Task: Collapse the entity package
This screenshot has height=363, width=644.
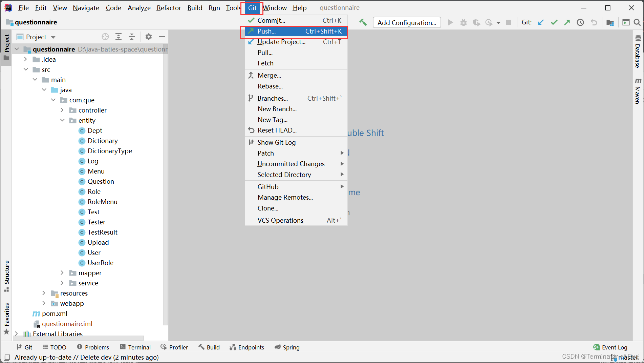Action: (62, 120)
